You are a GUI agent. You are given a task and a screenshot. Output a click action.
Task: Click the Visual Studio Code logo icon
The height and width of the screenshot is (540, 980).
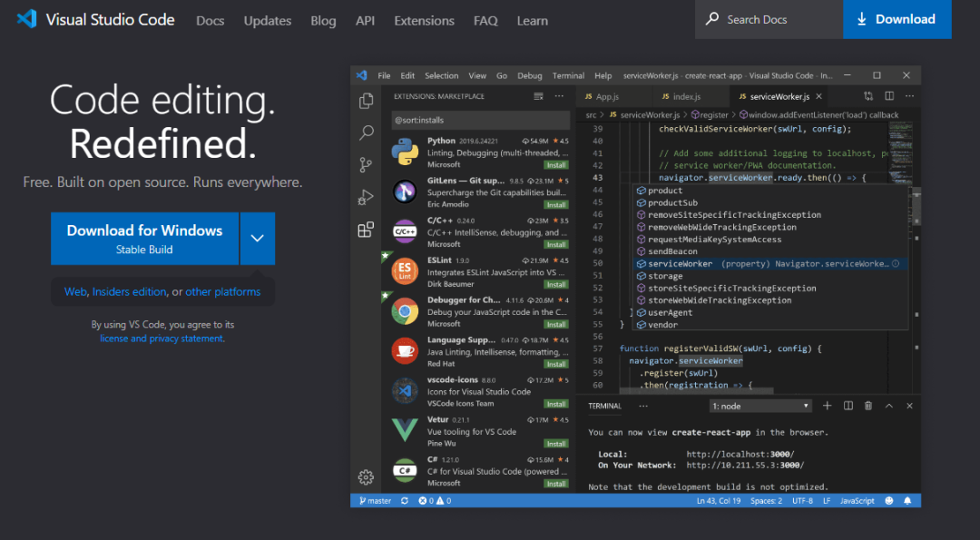click(26, 19)
